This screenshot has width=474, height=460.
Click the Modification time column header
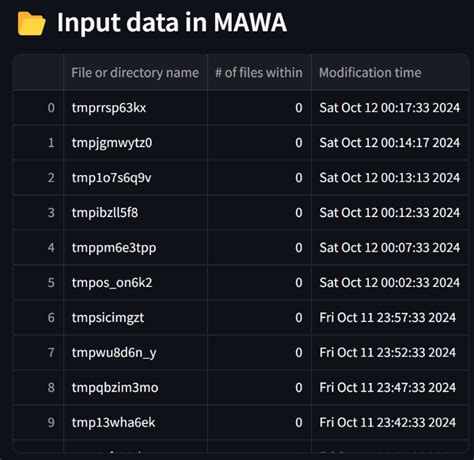tap(390, 73)
